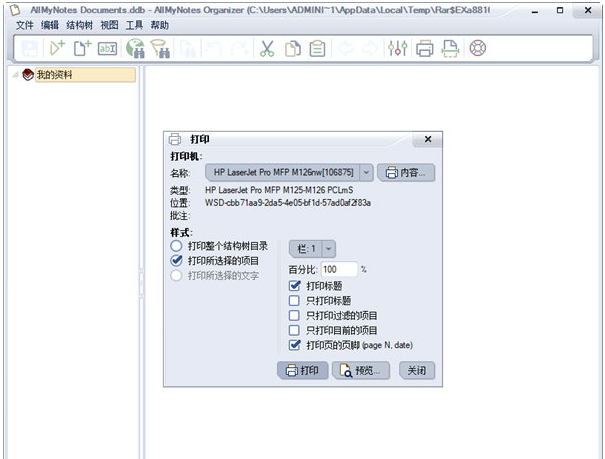Viewport: 605px width, 459px height.
Task: Click the lifebuoy help icon
Action: point(476,48)
